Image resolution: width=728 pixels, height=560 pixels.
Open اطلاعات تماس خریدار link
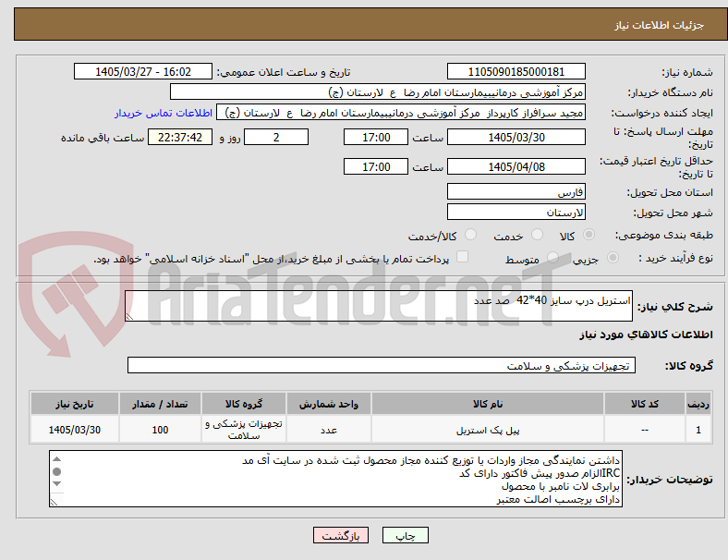click(x=164, y=113)
